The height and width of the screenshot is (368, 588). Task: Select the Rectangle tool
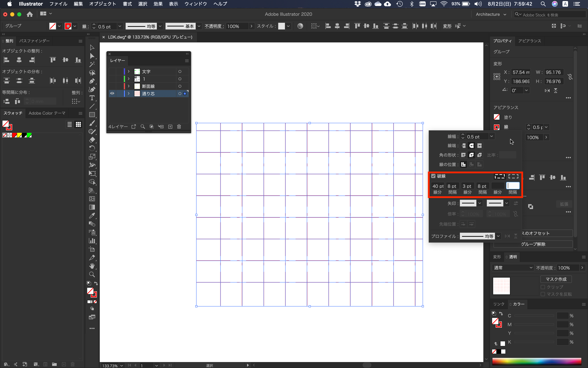tap(92, 115)
